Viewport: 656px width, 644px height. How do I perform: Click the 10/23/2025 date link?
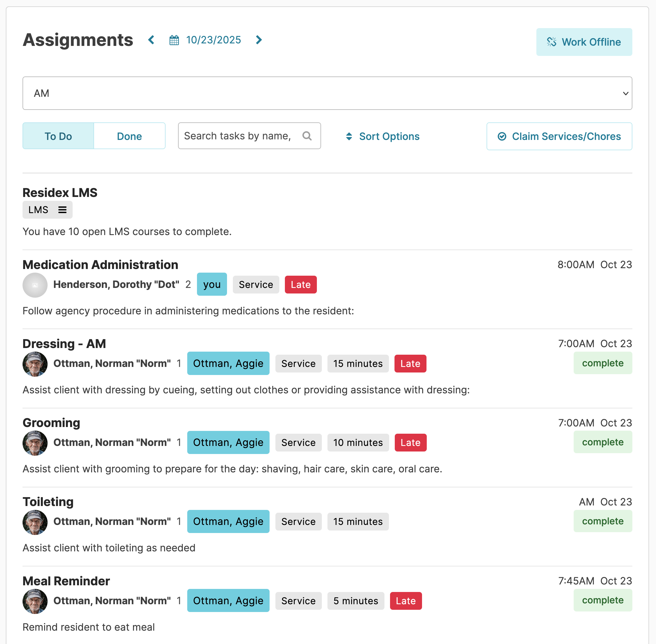(213, 40)
